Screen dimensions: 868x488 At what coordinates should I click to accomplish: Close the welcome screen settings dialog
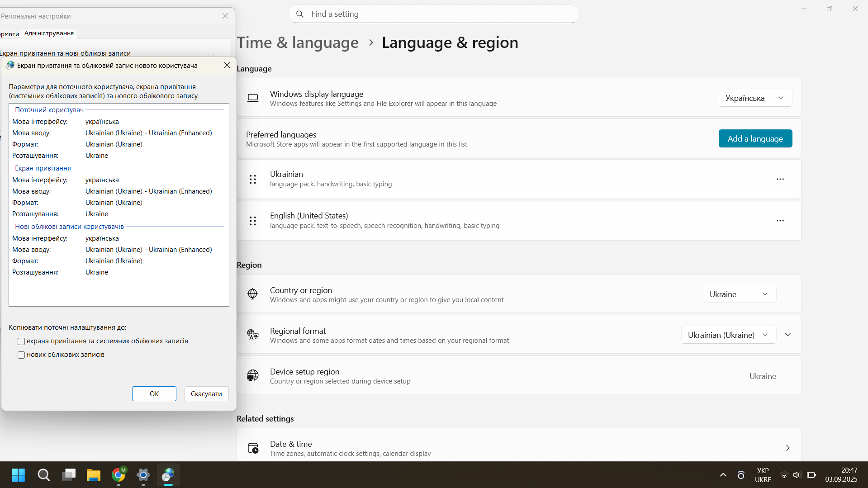click(227, 66)
